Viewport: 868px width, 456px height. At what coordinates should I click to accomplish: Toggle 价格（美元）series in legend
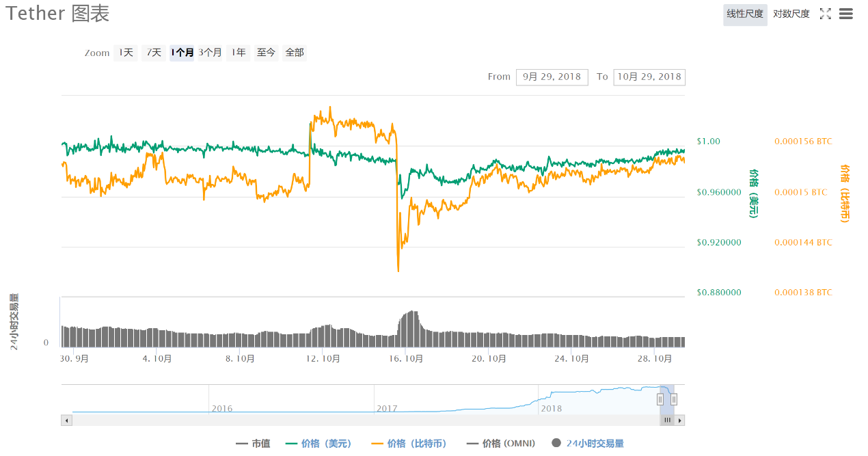click(320, 444)
